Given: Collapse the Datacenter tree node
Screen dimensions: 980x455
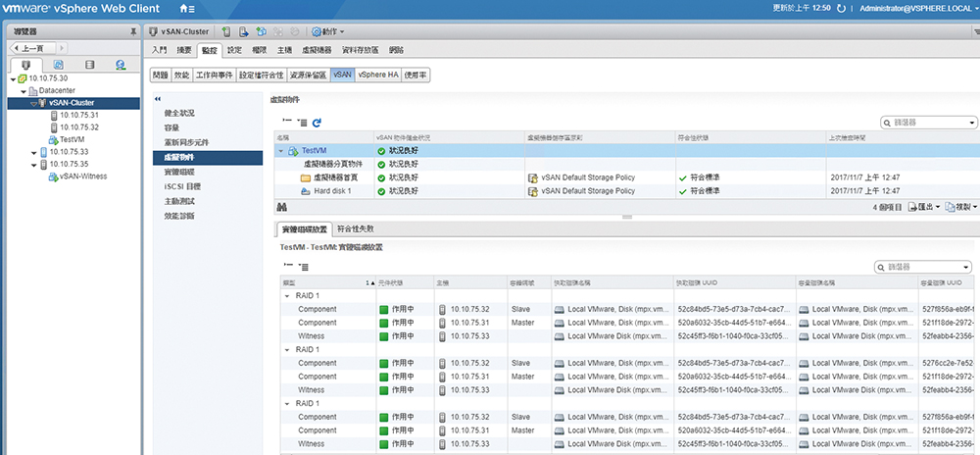Looking at the screenshot, I should click(24, 91).
